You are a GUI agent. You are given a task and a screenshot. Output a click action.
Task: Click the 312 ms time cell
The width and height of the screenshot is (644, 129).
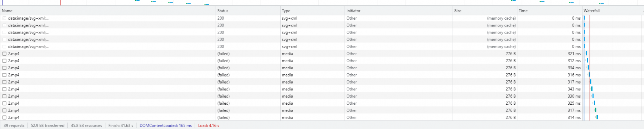(574, 61)
